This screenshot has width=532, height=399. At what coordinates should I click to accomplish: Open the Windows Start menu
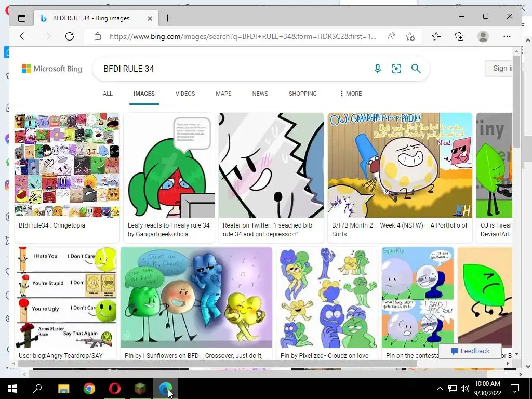point(12,389)
